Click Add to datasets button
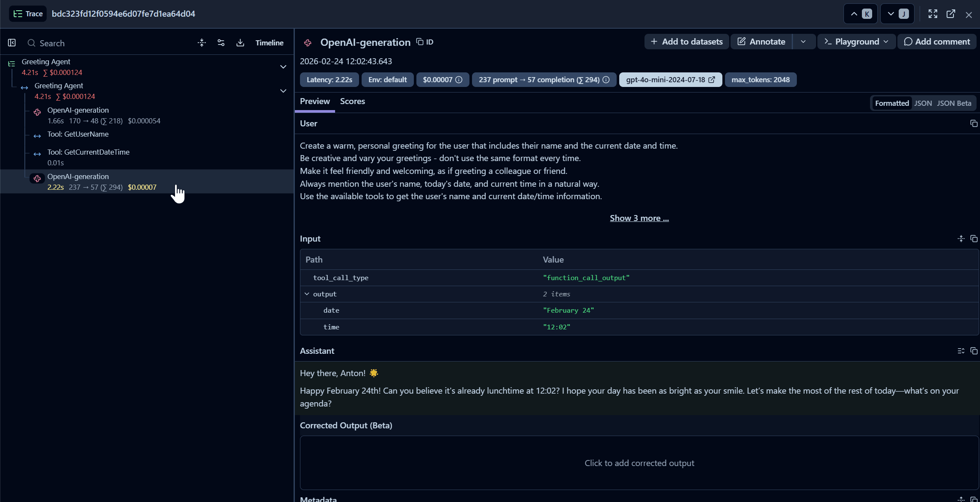This screenshot has height=502, width=980. click(686, 42)
